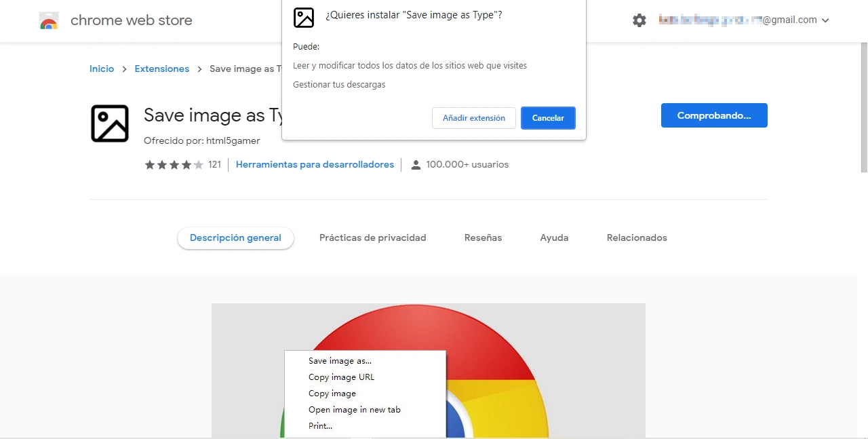
Task: Open the Relacionados tab
Action: 637,238
